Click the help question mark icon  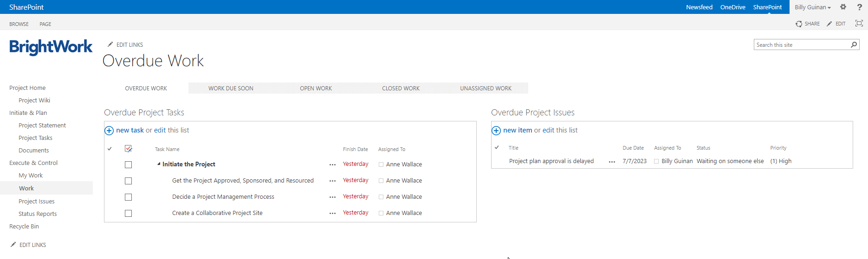click(x=859, y=7)
